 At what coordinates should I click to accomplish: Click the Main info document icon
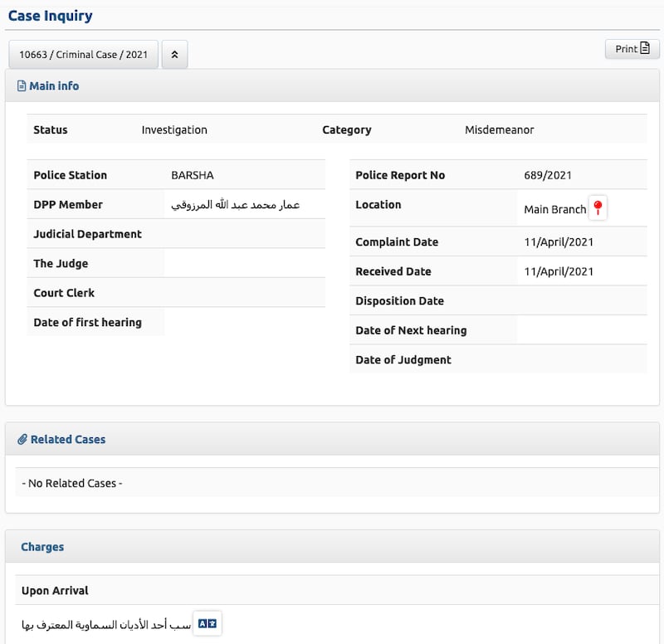click(22, 86)
